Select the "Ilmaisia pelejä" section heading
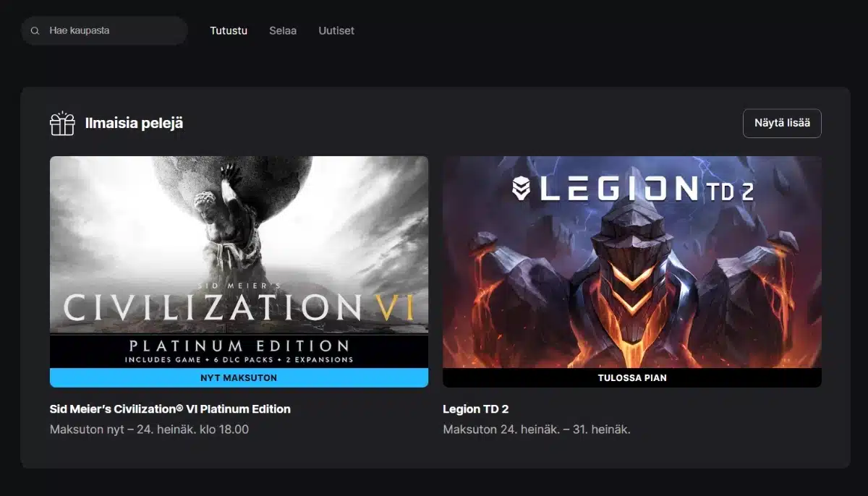The height and width of the screenshot is (496, 868). point(134,124)
